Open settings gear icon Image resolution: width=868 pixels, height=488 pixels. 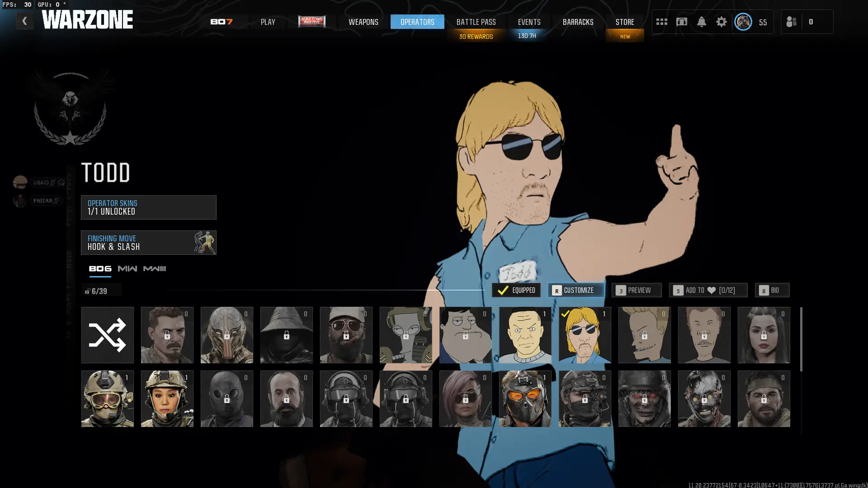click(x=721, y=22)
